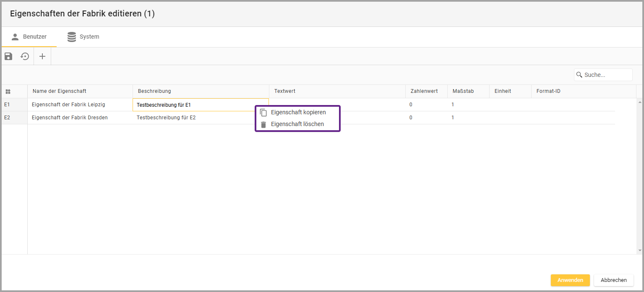Click the save disk icon in toolbar
644x292 pixels.
tap(8, 56)
